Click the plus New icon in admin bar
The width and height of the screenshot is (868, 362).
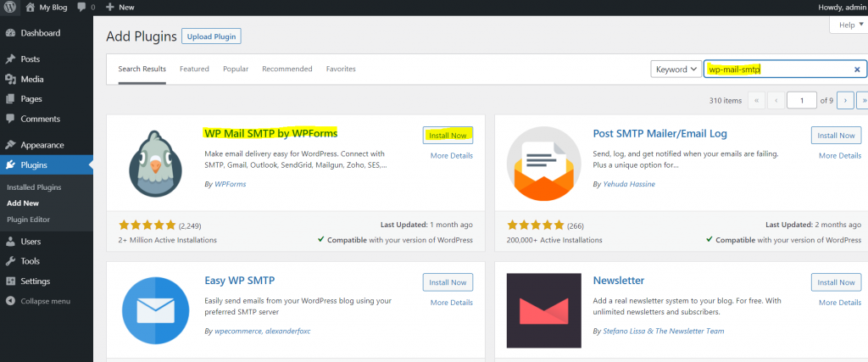(x=109, y=7)
